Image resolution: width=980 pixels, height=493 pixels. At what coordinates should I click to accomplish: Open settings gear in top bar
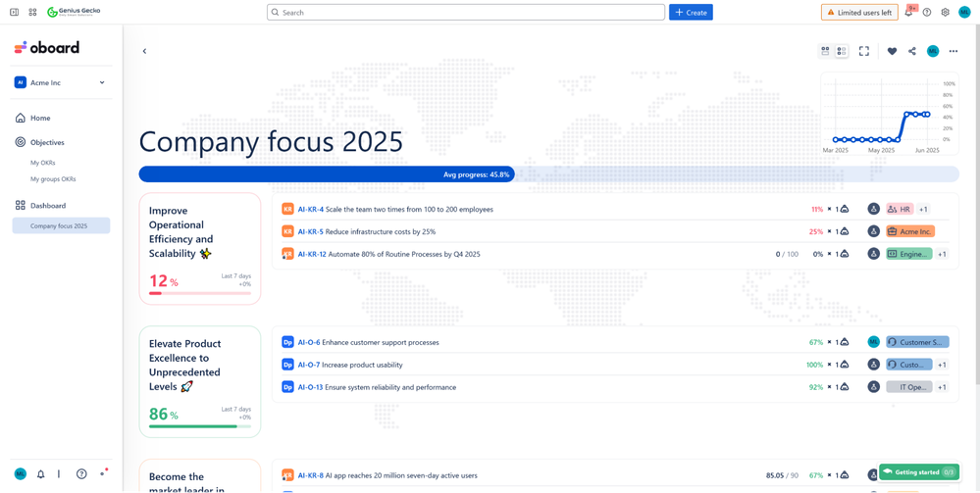(x=945, y=12)
